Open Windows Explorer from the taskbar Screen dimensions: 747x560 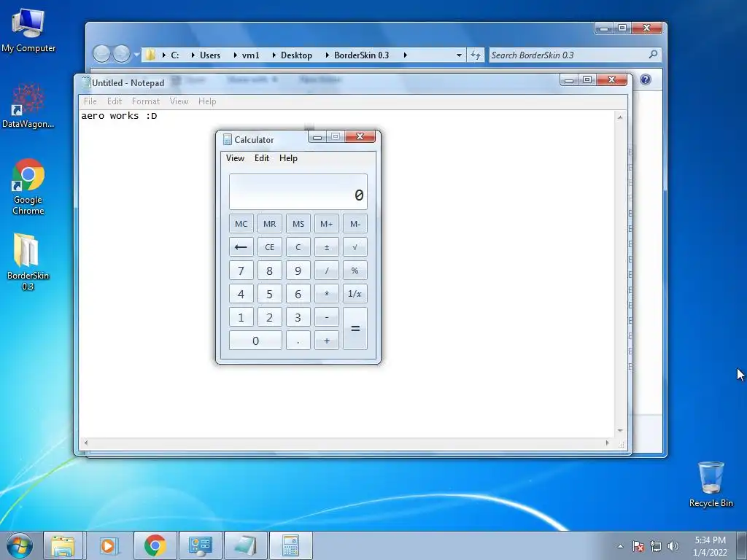click(63, 545)
